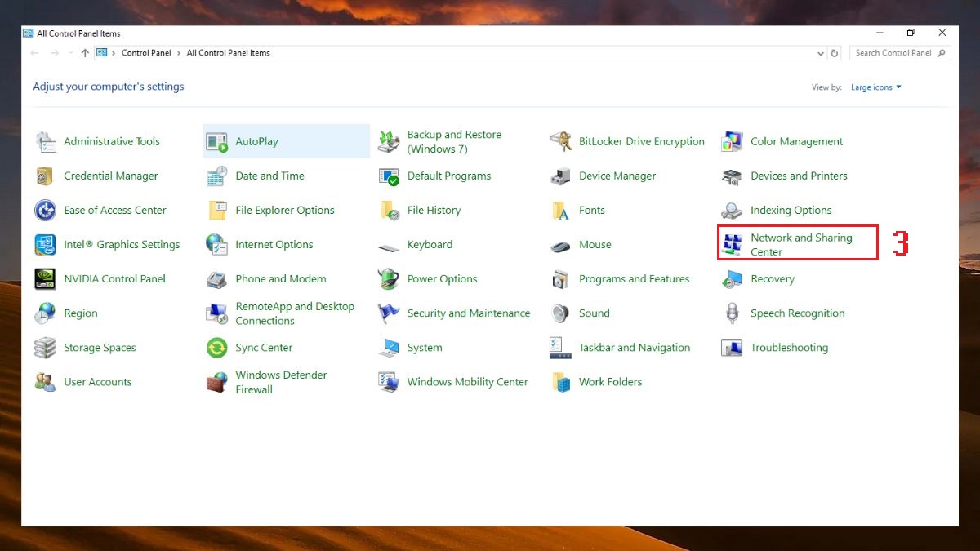980x551 pixels.
Task: Open the File Explorer Options icon
Action: tap(217, 210)
